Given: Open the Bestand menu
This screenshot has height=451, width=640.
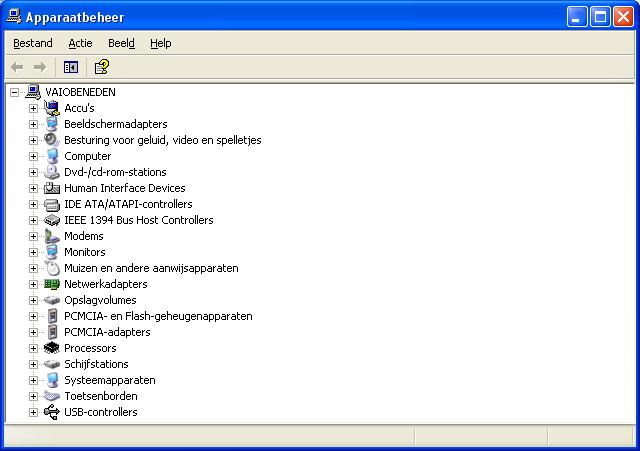Looking at the screenshot, I should click(33, 43).
